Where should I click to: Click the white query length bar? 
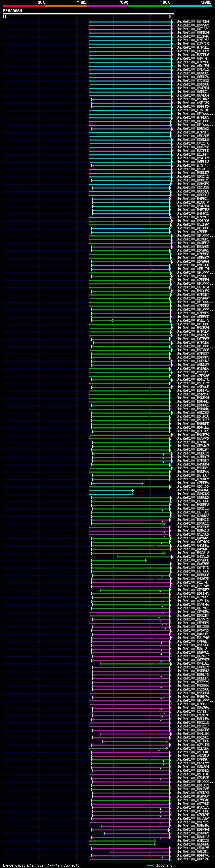[88, 14]
